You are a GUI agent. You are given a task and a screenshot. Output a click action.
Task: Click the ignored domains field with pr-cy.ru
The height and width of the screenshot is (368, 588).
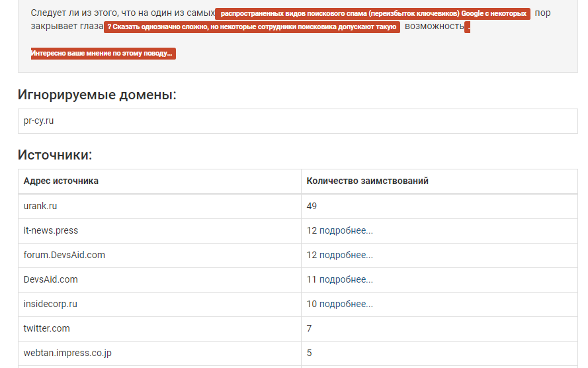tap(298, 121)
